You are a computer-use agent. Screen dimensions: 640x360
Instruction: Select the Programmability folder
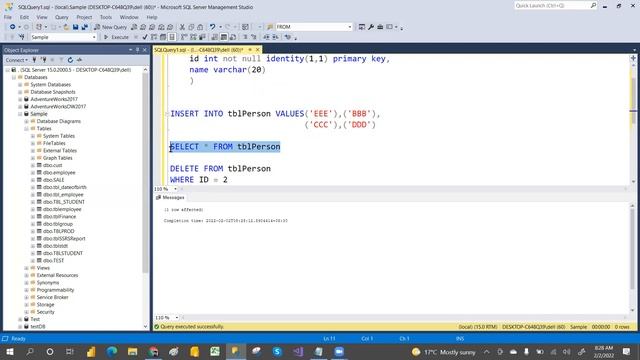(x=55, y=290)
